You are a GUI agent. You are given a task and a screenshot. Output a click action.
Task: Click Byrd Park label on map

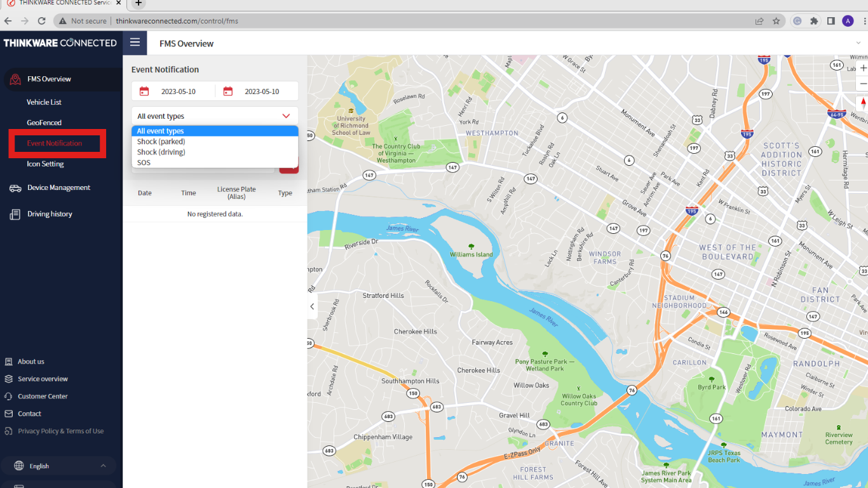[x=712, y=387]
